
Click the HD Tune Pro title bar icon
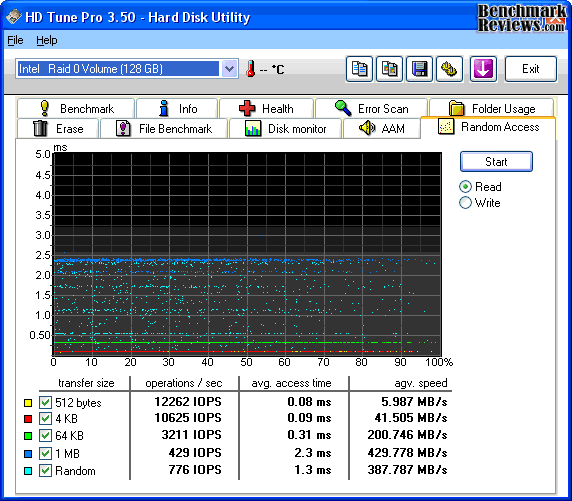click(13, 17)
